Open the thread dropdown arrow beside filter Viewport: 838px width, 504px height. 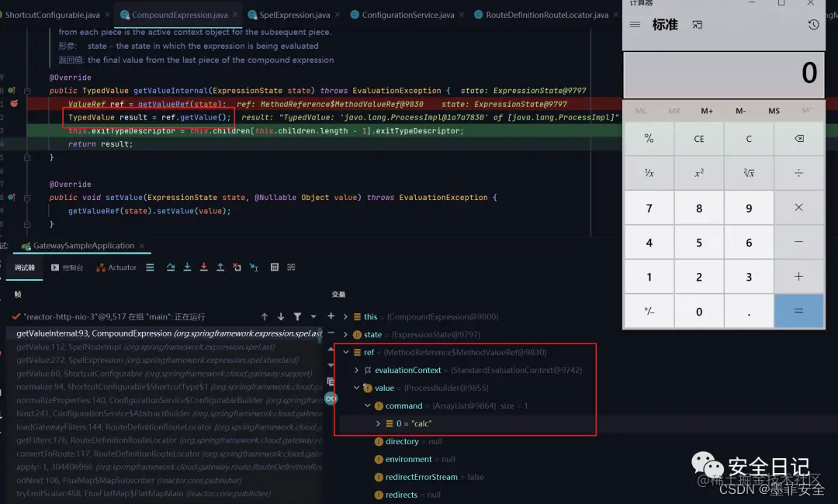[x=313, y=316]
